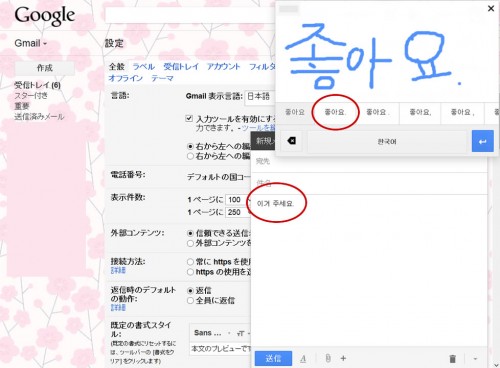Open 重要 in the sidebar

22,106
